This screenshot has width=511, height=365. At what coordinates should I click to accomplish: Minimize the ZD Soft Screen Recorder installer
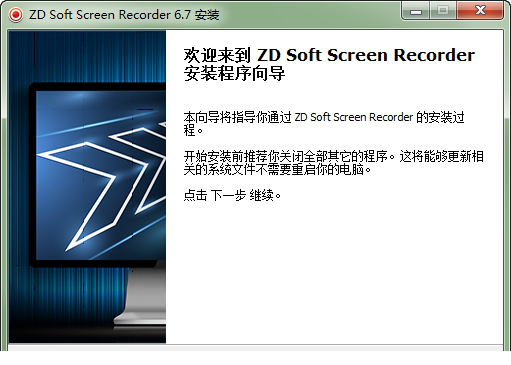pos(415,11)
